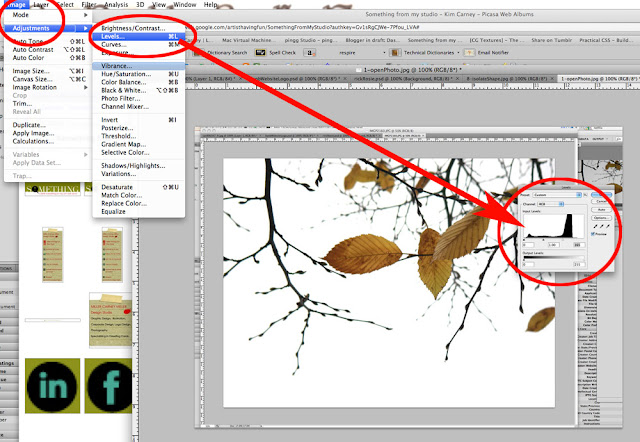Close the 8-isolateShape.jpg document tab
Viewport: 640px width, 442px height.
[552, 78]
